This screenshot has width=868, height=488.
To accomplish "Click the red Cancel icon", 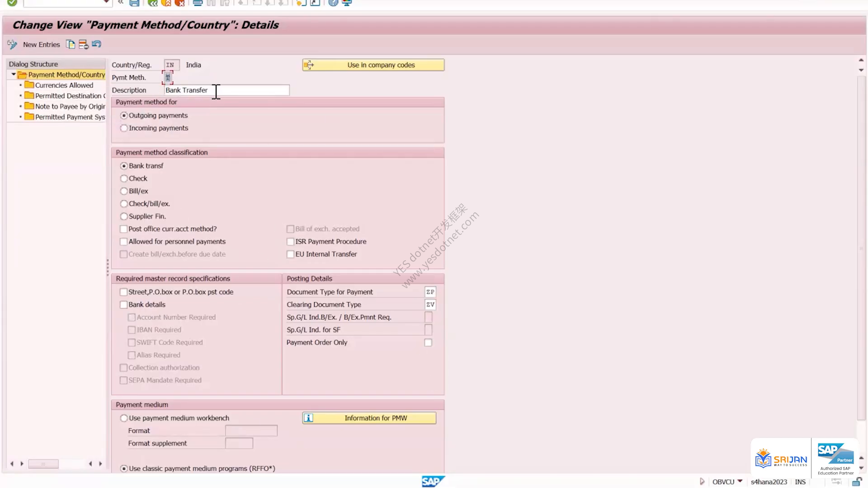I will [180, 3].
